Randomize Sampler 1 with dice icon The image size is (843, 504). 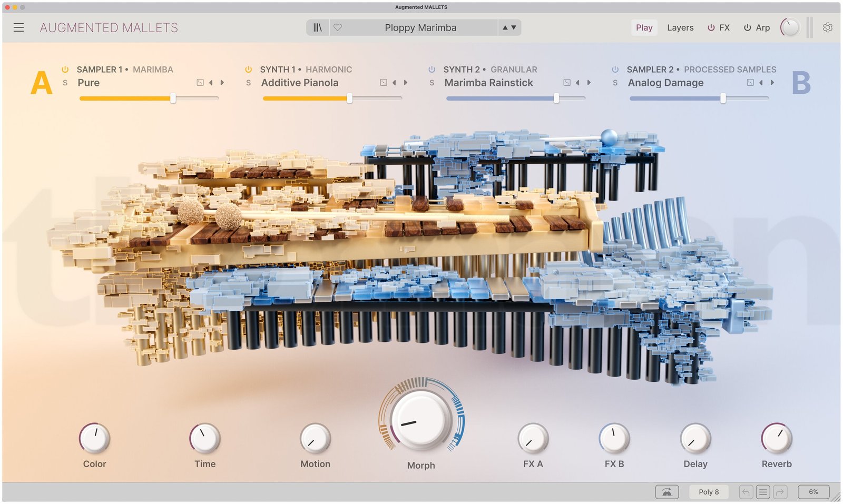click(x=200, y=83)
